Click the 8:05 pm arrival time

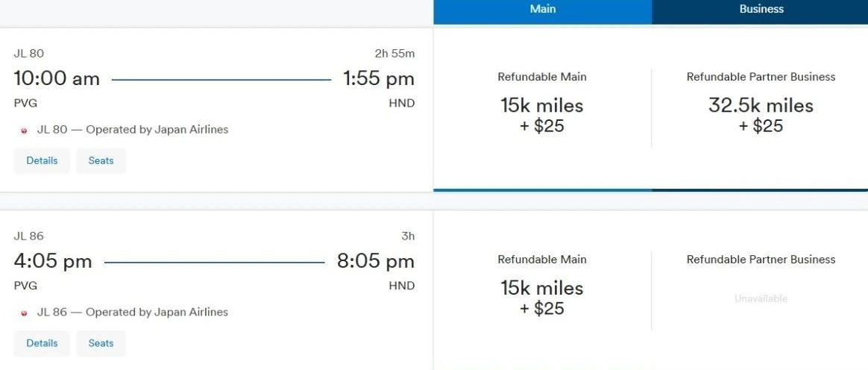[x=375, y=261]
